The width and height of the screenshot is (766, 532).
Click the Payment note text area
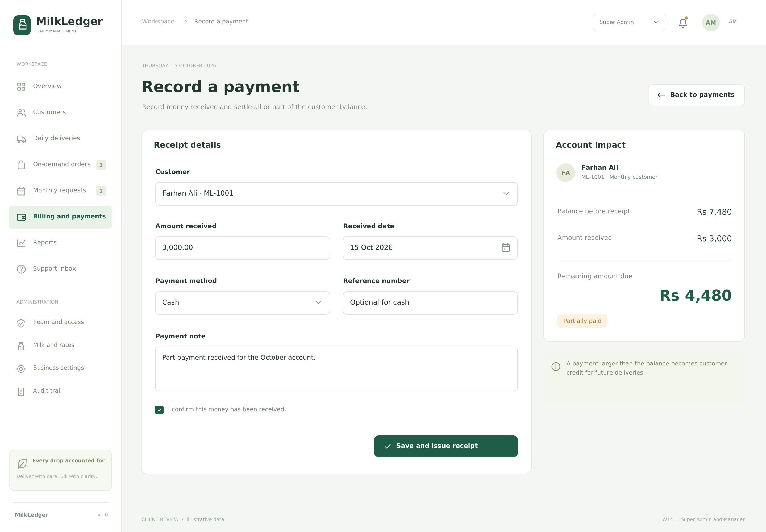(x=336, y=369)
